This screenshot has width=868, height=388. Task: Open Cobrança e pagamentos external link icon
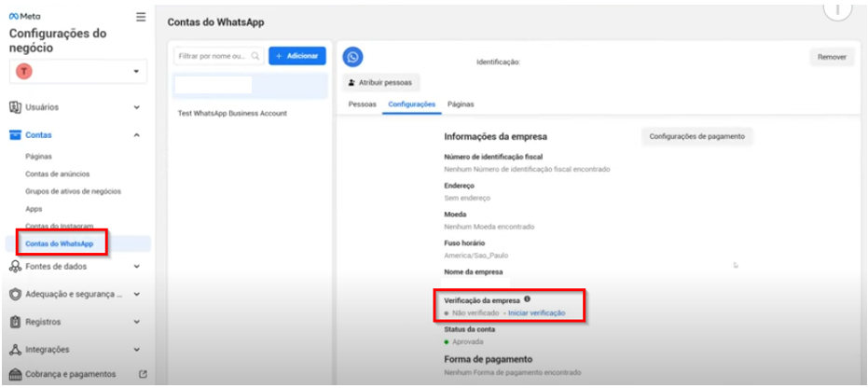coord(143,374)
